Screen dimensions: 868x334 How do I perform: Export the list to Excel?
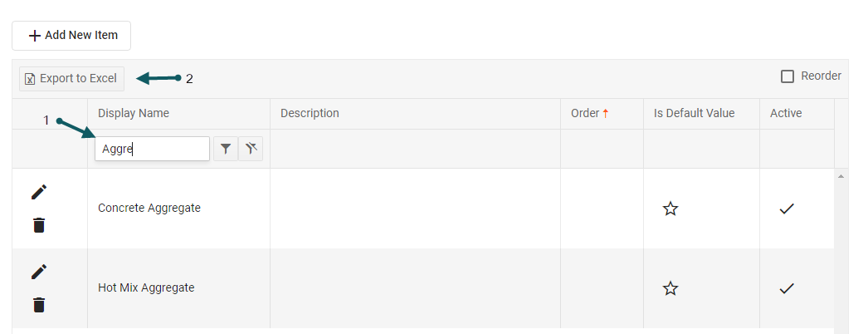[x=71, y=79]
